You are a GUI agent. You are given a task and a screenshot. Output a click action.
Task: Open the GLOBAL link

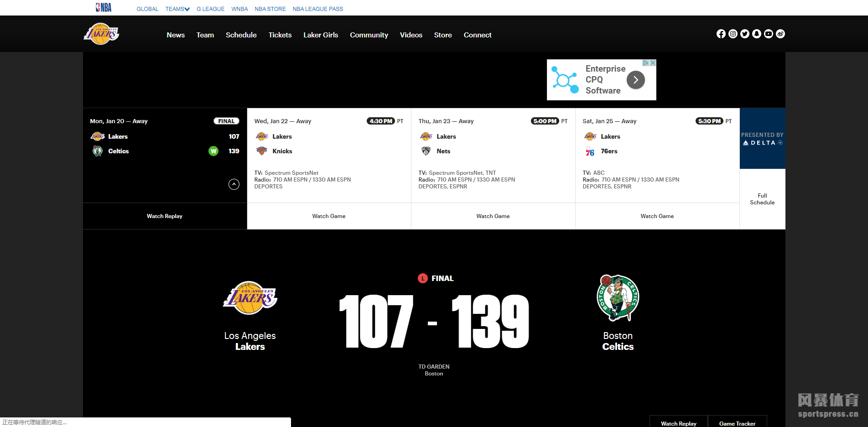148,9
